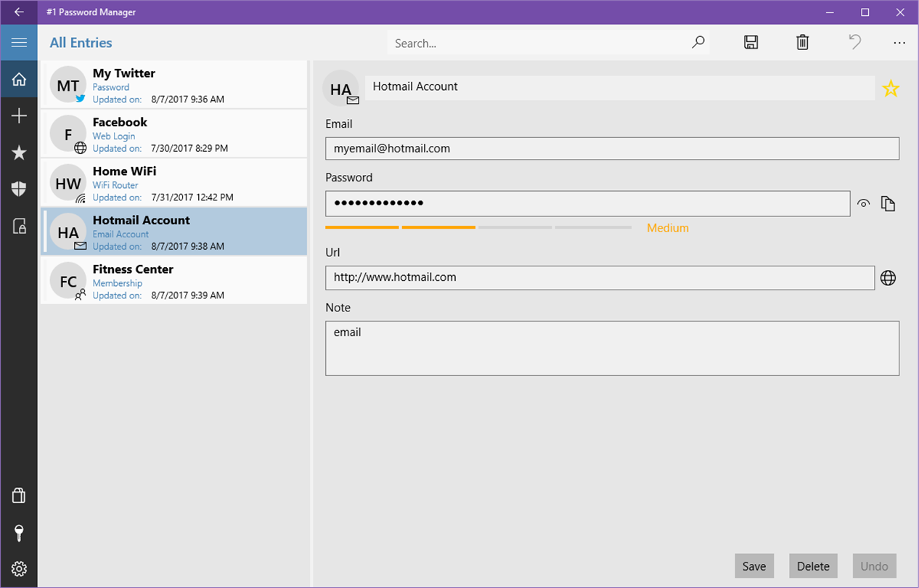
Task: Select the Fitness Center entry
Action: click(x=174, y=281)
